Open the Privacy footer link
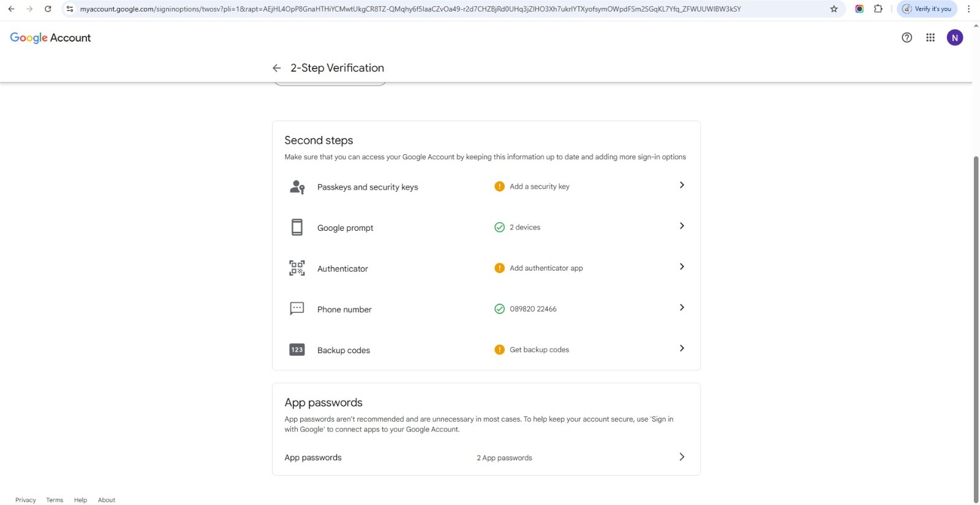 (26, 500)
